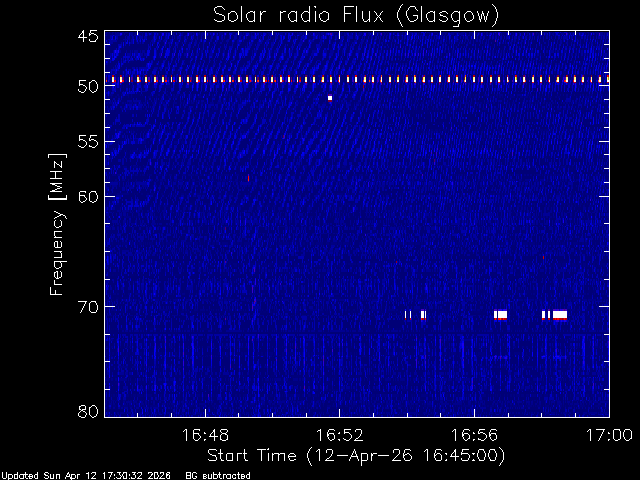Click the 16:52 time axis label
640x480 pixels.
340,435
